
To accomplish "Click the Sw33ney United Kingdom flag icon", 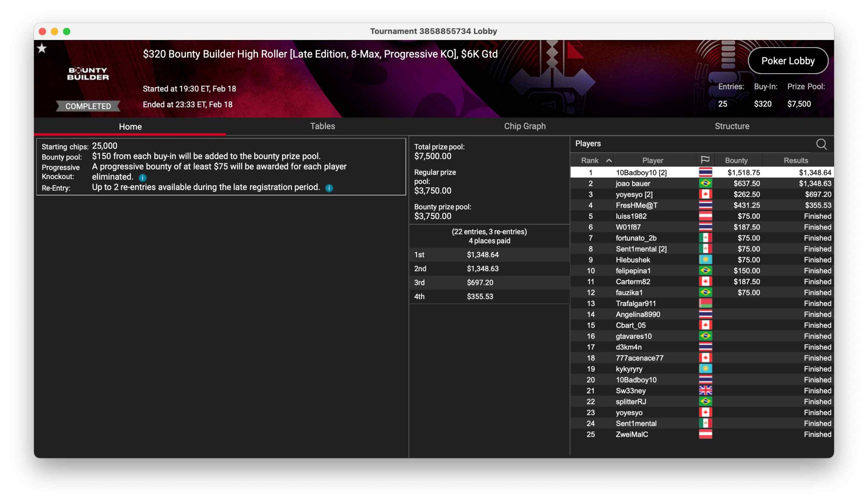I will pyautogui.click(x=705, y=390).
